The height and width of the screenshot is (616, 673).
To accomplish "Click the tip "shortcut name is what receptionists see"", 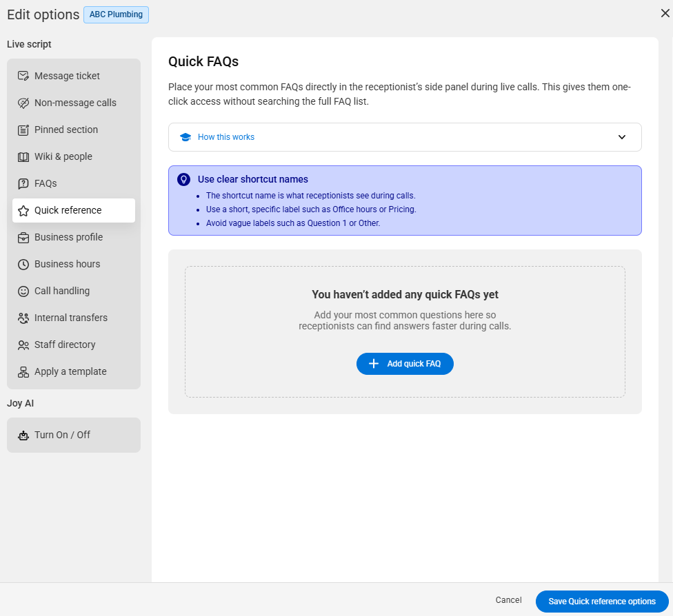I will coord(311,196).
